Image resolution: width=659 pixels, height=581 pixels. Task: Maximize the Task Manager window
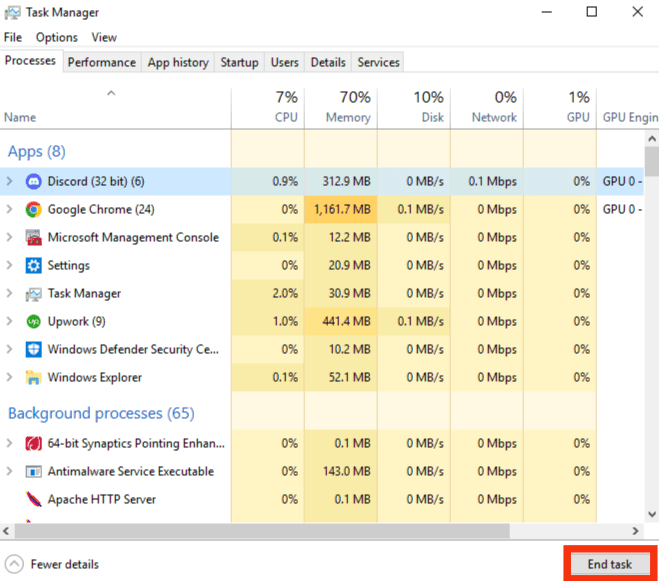tap(592, 12)
